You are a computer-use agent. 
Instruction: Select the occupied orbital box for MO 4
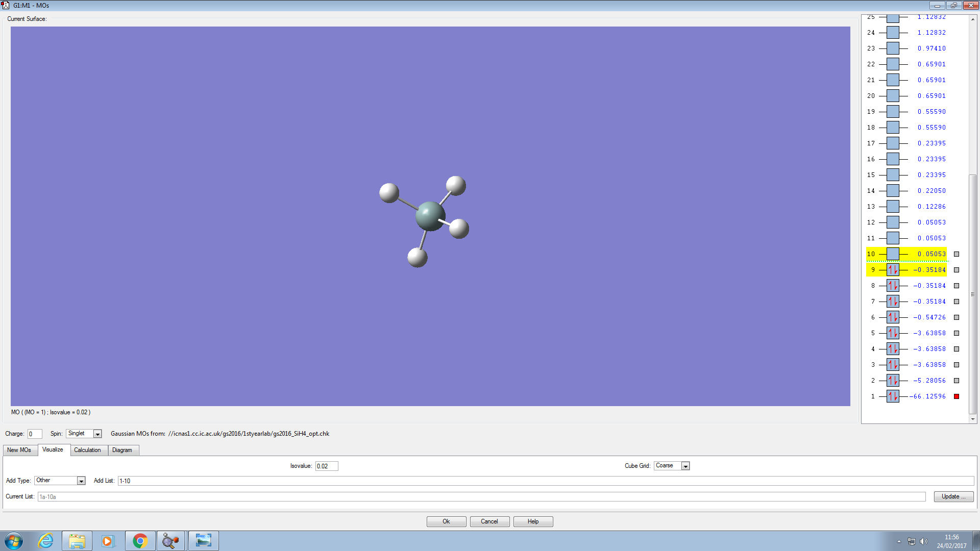pyautogui.click(x=893, y=349)
